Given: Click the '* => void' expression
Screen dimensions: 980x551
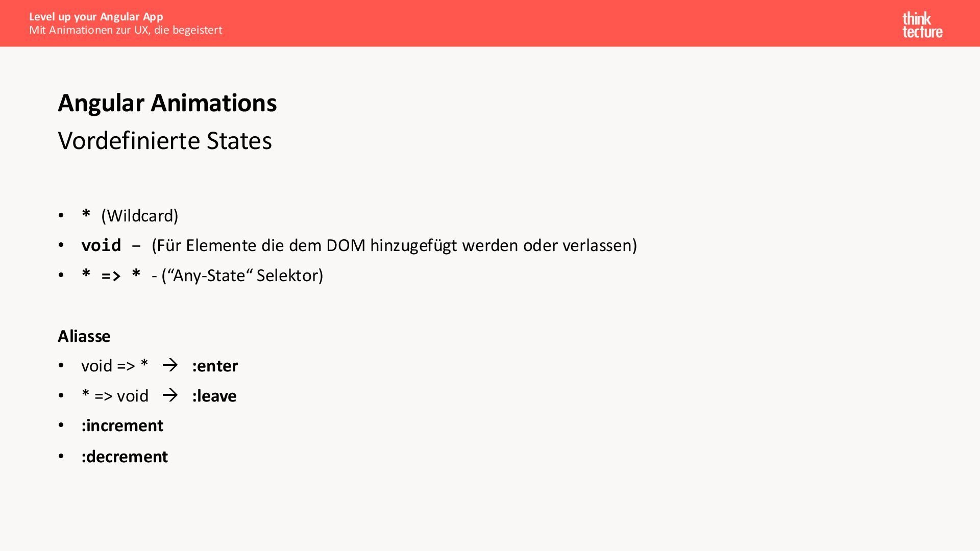Looking at the screenshot, I should (x=115, y=396).
